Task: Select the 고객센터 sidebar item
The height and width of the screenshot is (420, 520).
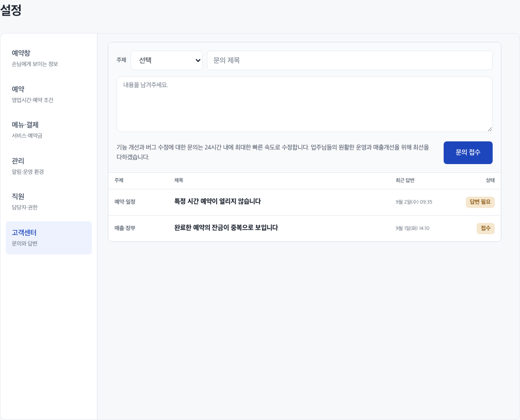Action: click(48, 238)
